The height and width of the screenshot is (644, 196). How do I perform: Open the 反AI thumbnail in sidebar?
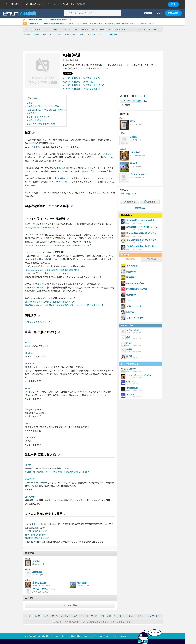coord(124,125)
